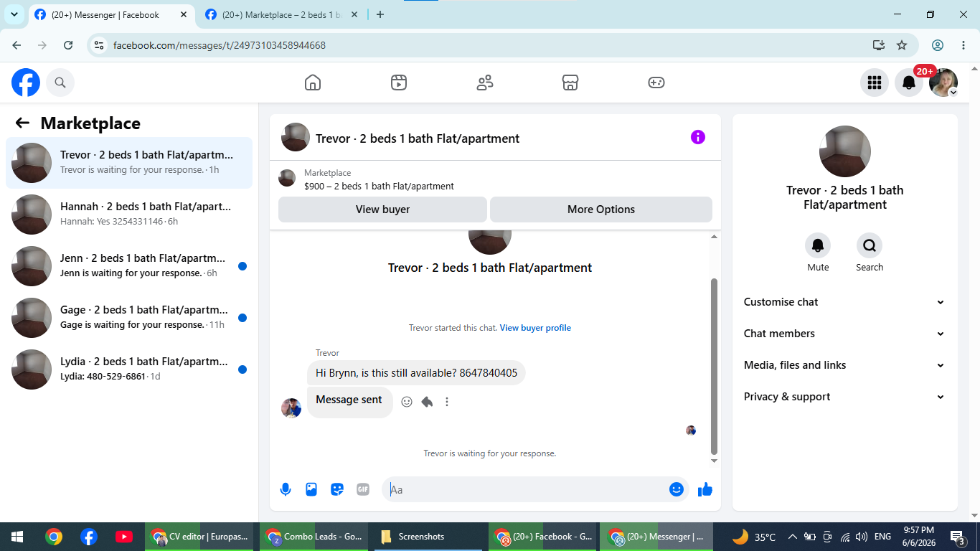Click the View buyer button
The width and height of the screenshot is (980, 551).
382,209
